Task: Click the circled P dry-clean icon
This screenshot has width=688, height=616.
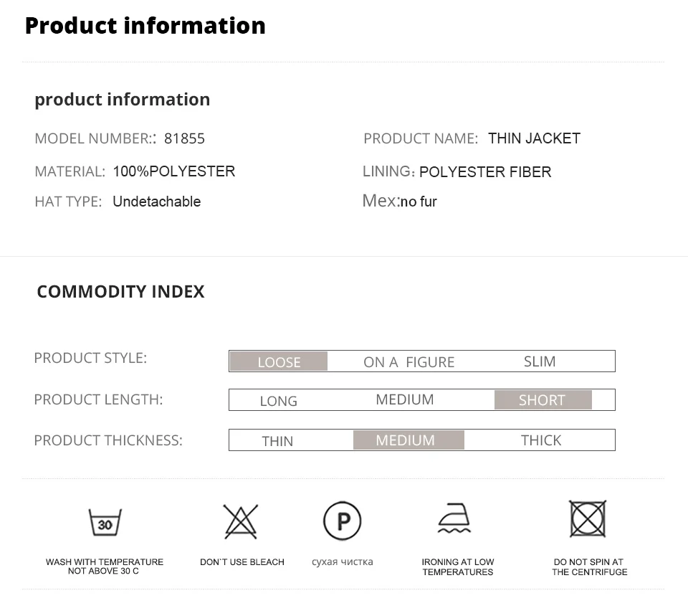Action: (342, 521)
